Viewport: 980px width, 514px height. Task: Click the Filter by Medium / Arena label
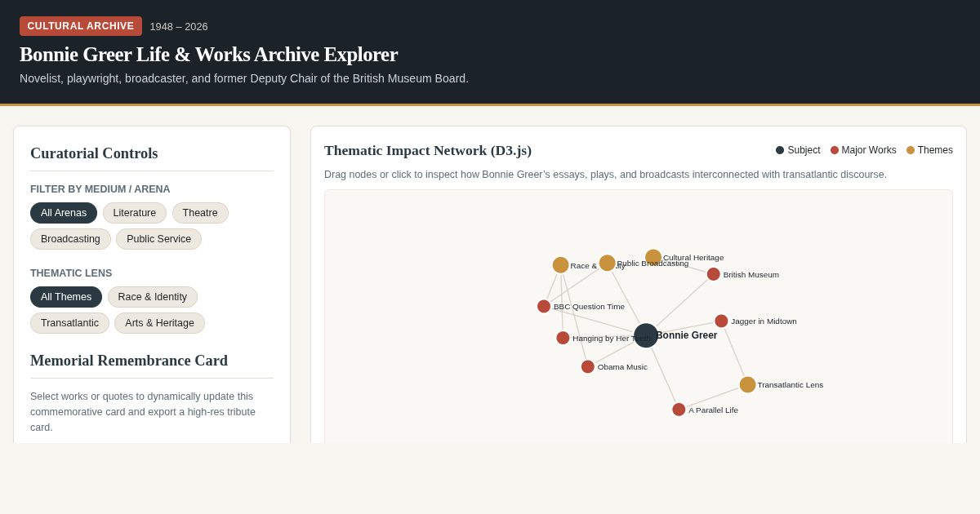coord(100,189)
